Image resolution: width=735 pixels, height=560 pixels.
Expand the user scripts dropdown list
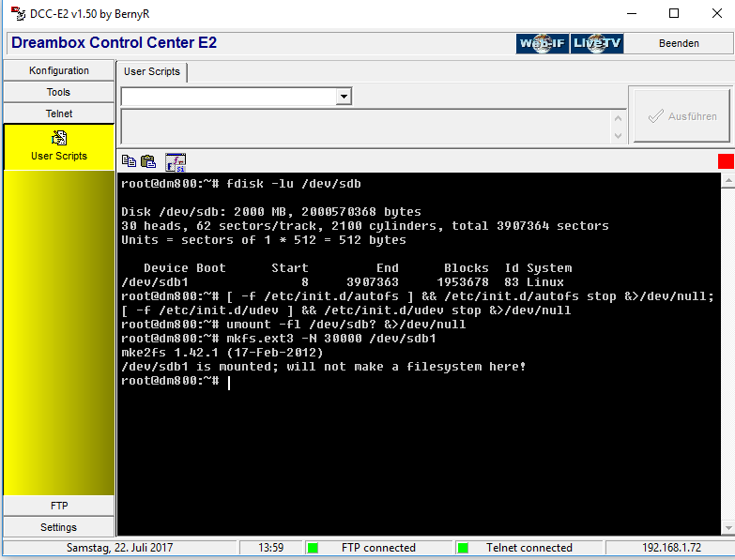click(344, 97)
